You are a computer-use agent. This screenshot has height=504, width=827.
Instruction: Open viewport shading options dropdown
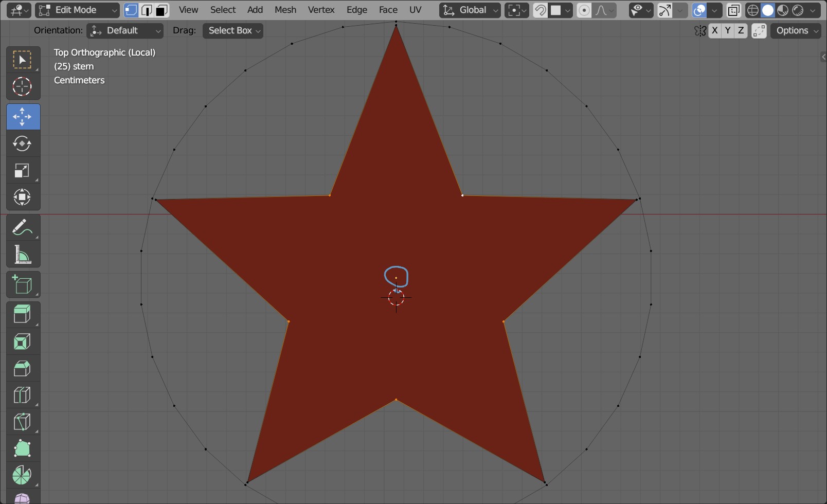(813, 10)
